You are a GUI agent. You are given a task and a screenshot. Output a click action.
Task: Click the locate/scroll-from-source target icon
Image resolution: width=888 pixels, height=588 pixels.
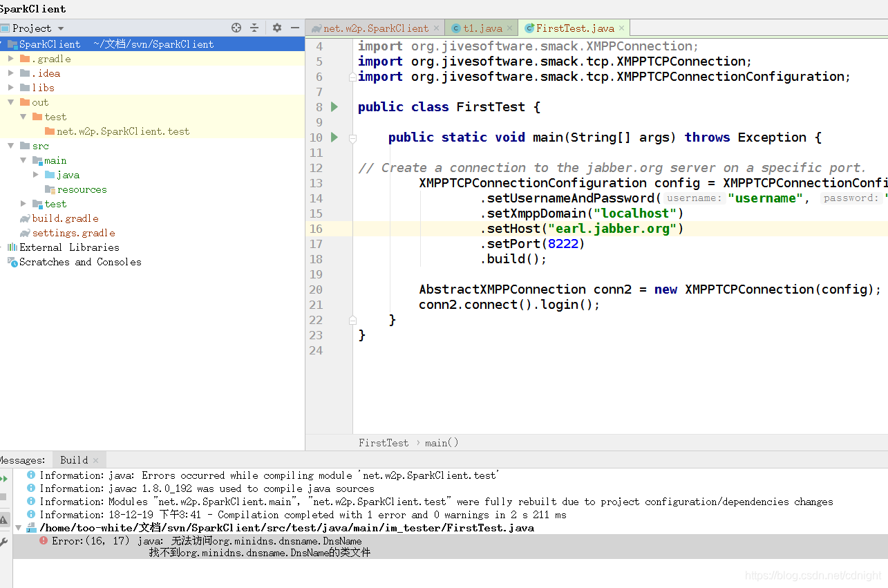236,28
